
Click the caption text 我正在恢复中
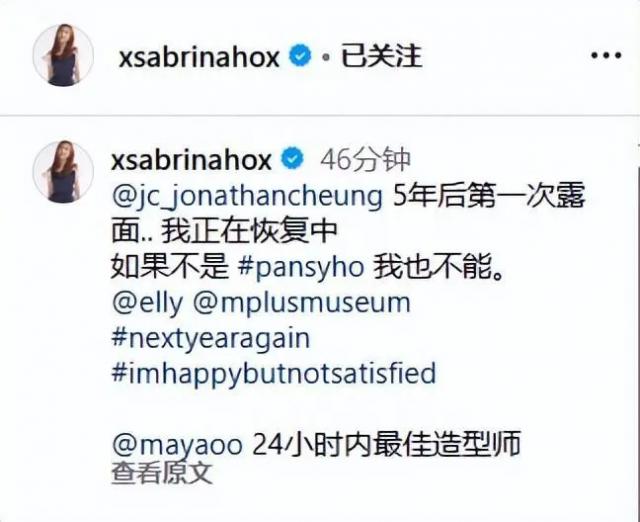(x=249, y=232)
